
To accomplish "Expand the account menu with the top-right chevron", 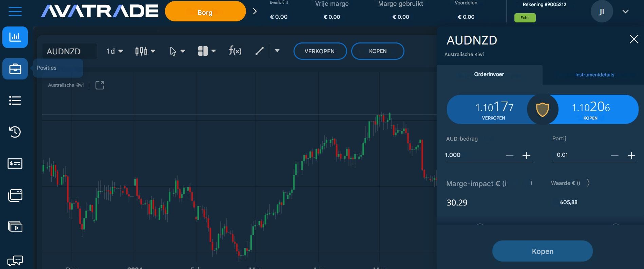I will click(x=625, y=11).
